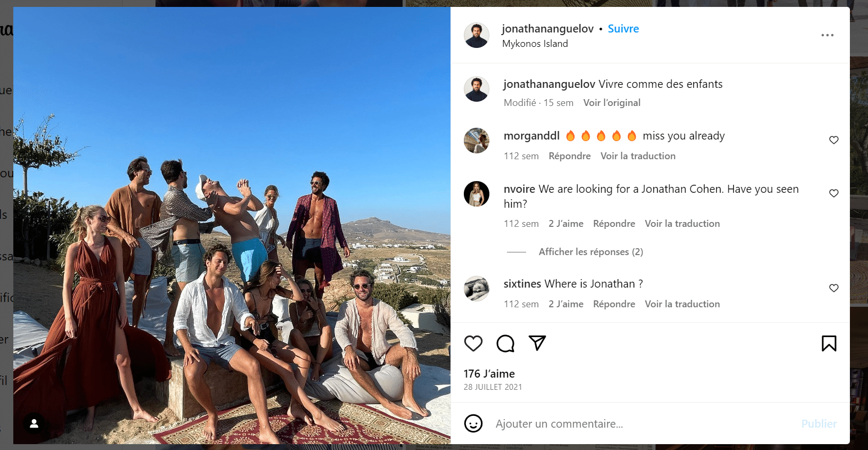Open jonathananguelov's profile picture
The image size is (868, 450).
(476, 35)
